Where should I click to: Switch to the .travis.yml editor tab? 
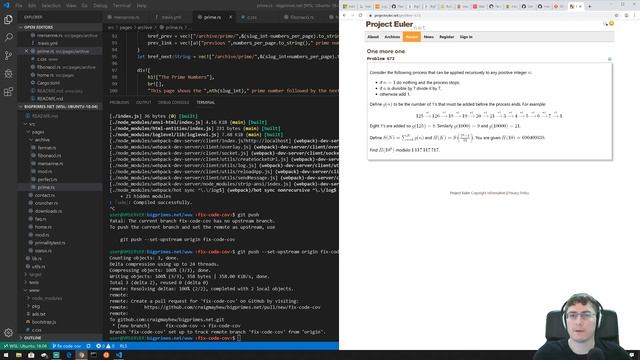tap(171, 17)
